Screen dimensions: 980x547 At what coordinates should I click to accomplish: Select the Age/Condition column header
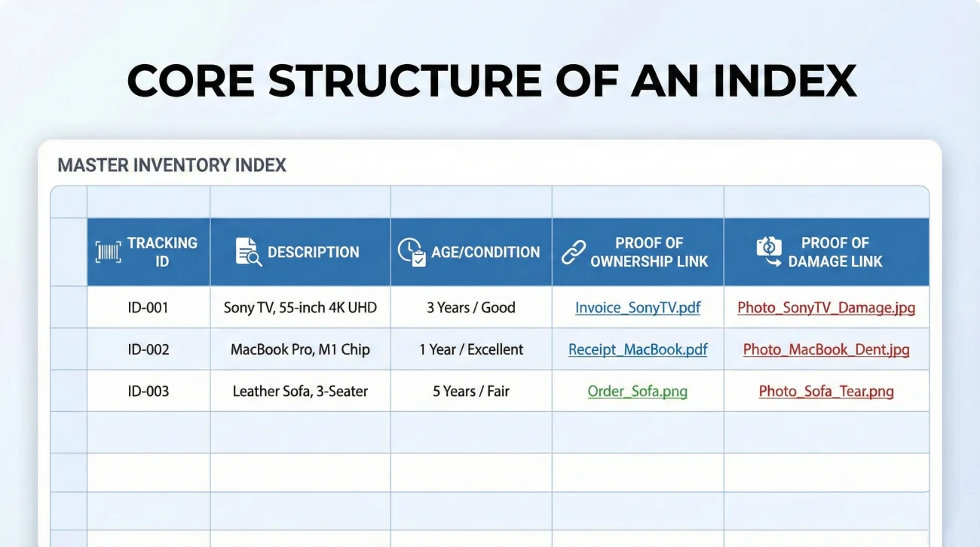click(x=470, y=251)
